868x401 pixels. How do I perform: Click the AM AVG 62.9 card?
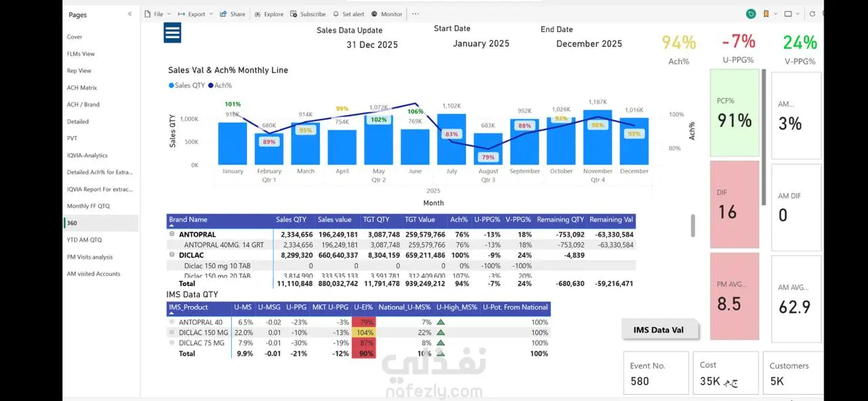coord(796,299)
